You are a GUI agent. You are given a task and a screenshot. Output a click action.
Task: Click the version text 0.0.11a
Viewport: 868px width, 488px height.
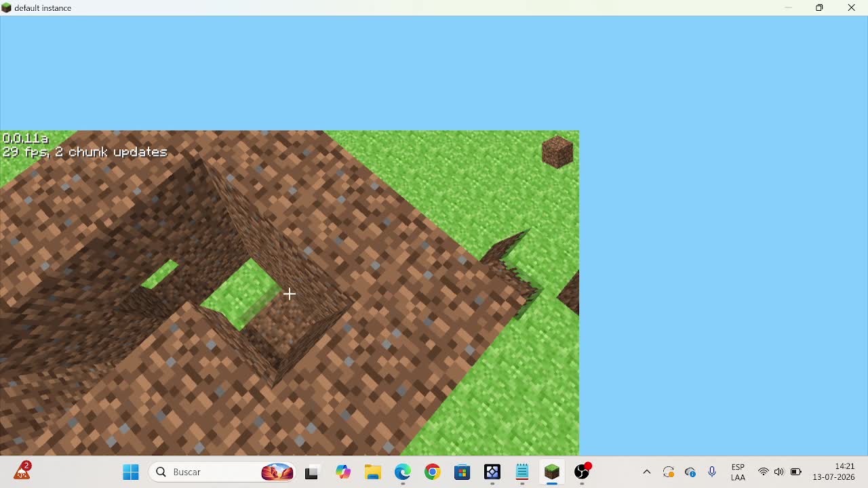[x=25, y=138]
